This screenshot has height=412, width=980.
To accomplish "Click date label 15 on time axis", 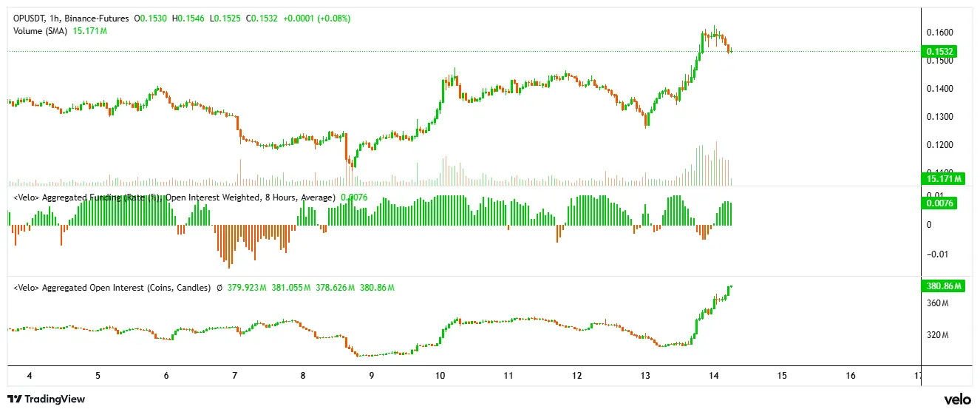I will pyautogui.click(x=782, y=376).
